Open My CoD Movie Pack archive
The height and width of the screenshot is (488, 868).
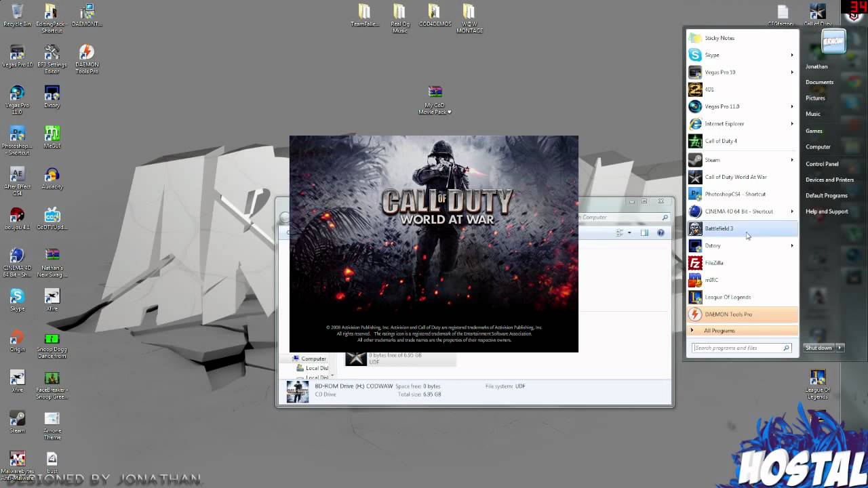point(435,100)
